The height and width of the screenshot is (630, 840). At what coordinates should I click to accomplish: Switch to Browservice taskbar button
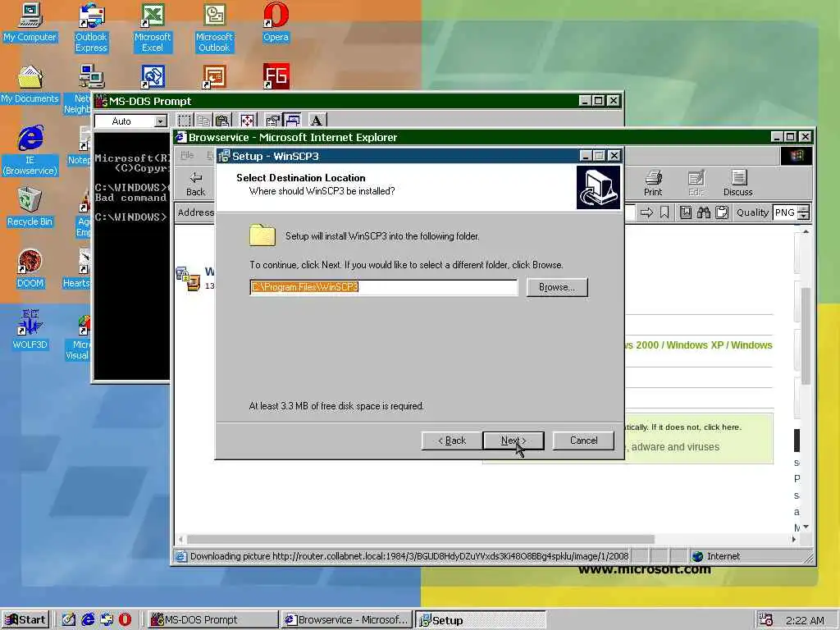coord(347,620)
